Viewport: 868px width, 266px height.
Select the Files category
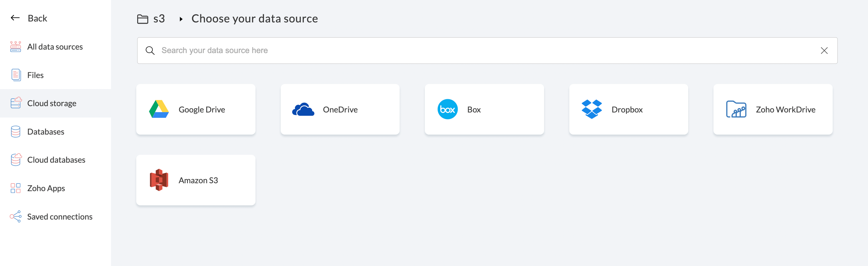coord(35,75)
